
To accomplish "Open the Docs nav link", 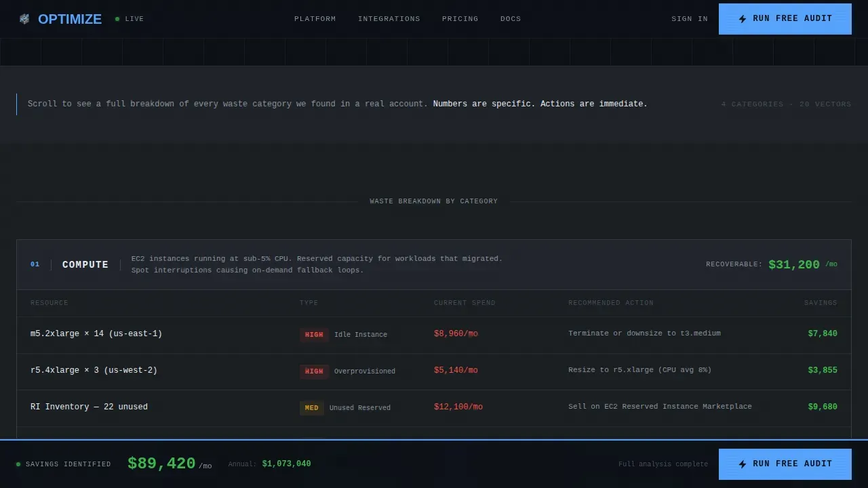I will 511,19.
